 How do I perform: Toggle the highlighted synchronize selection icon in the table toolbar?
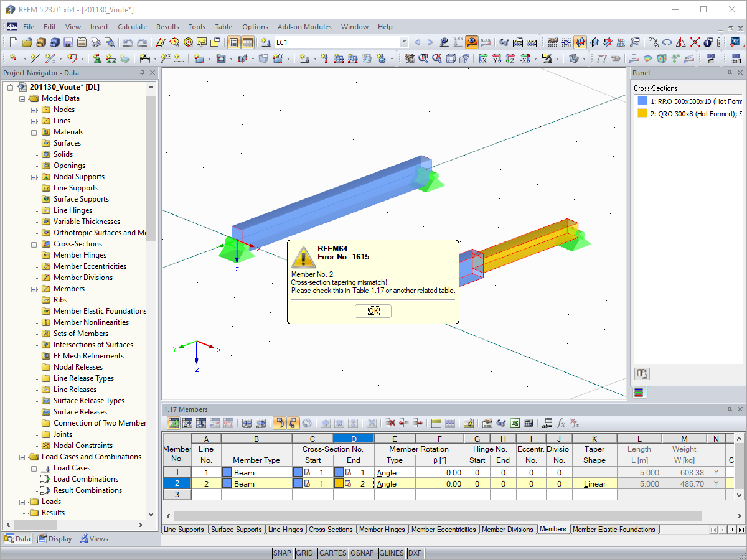[x=280, y=423]
